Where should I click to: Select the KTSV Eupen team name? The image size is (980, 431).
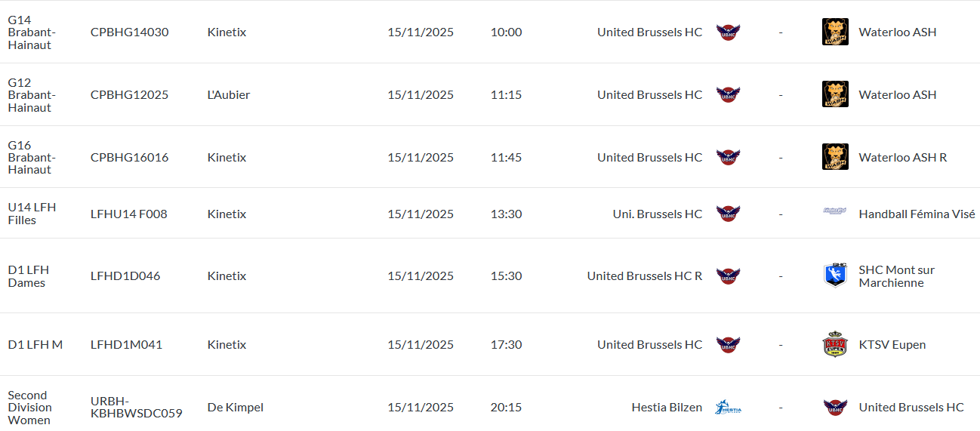892,345
